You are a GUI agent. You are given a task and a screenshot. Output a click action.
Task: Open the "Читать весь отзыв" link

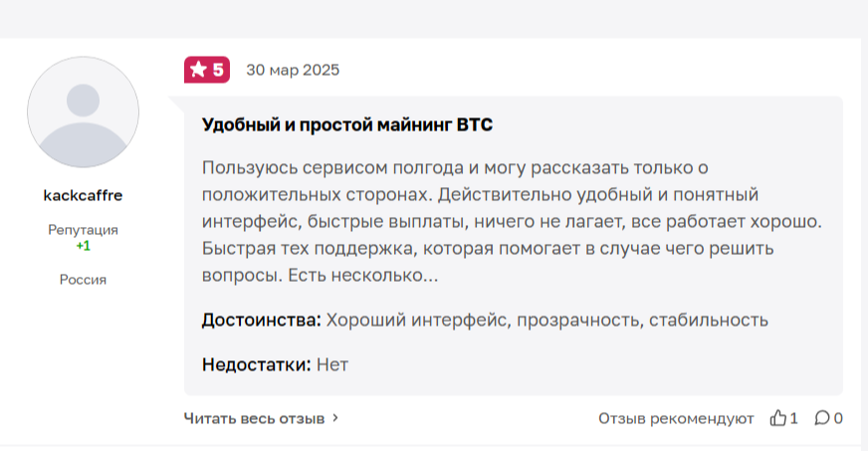click(x=254, y=418)
